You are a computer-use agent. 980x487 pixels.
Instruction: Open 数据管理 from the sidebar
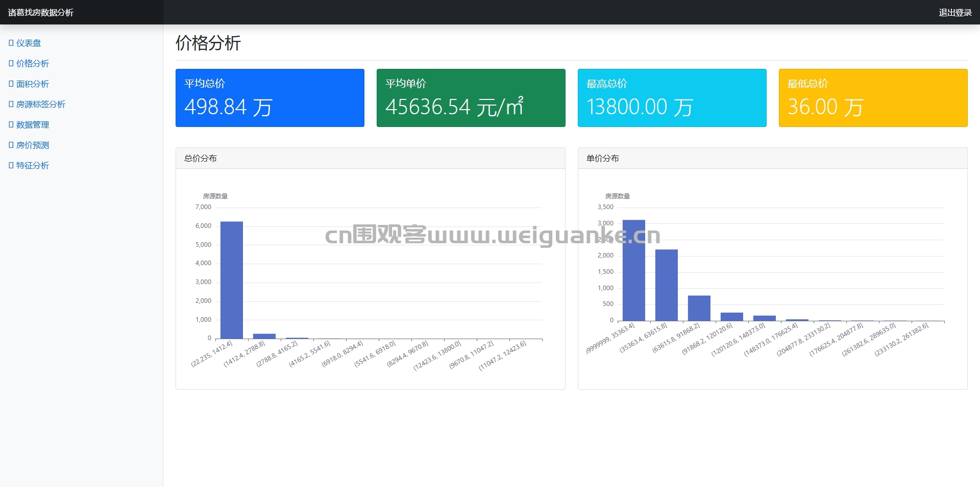(29, 125)
